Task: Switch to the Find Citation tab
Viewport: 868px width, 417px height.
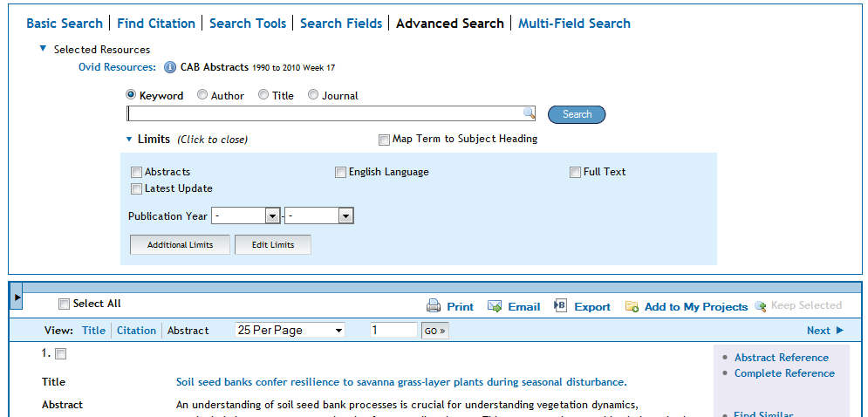Action: [156, 24]
